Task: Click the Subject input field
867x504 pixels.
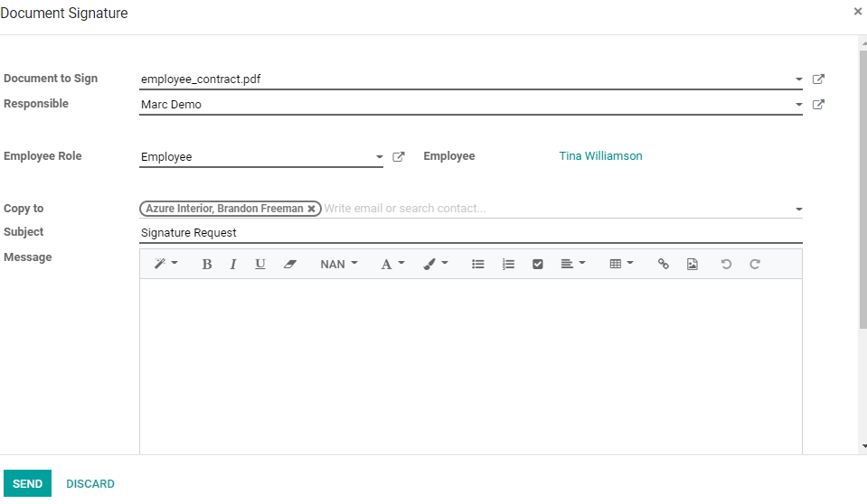Action: coord(470,233)
